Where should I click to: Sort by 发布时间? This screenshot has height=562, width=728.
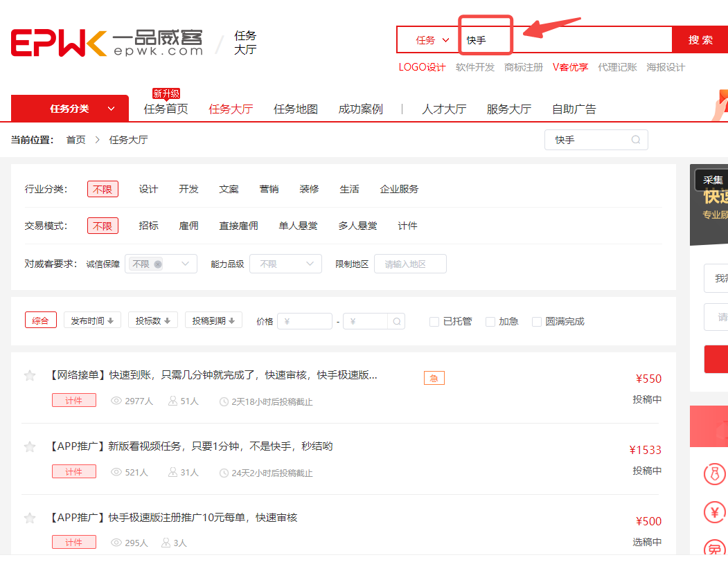(92, 320)
